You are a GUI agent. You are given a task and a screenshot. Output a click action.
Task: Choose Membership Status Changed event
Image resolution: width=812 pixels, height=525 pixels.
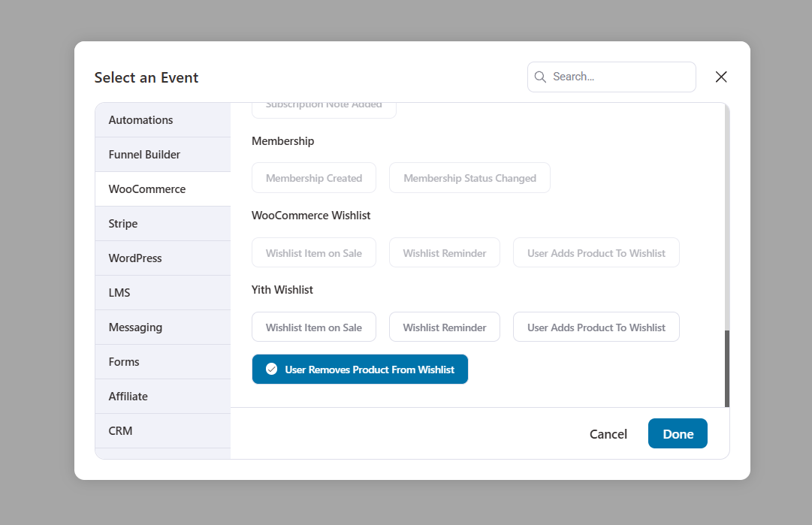pos(469,178)
